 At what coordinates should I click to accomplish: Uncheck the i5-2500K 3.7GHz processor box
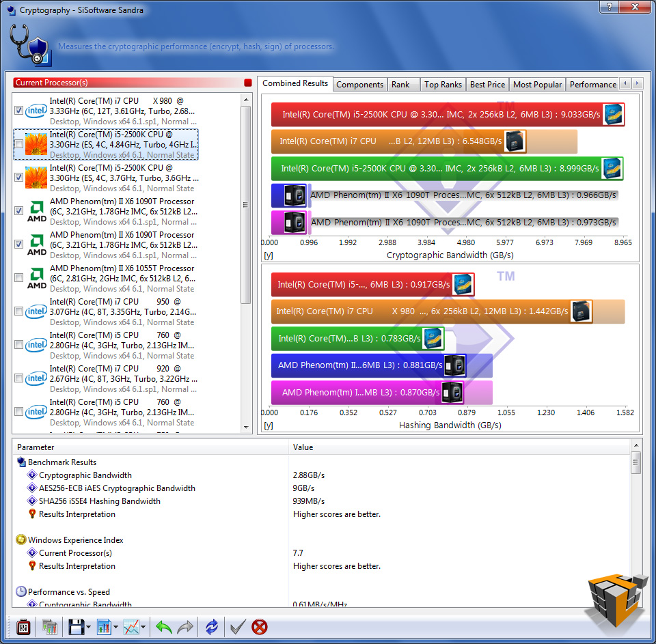click(19, 178)
